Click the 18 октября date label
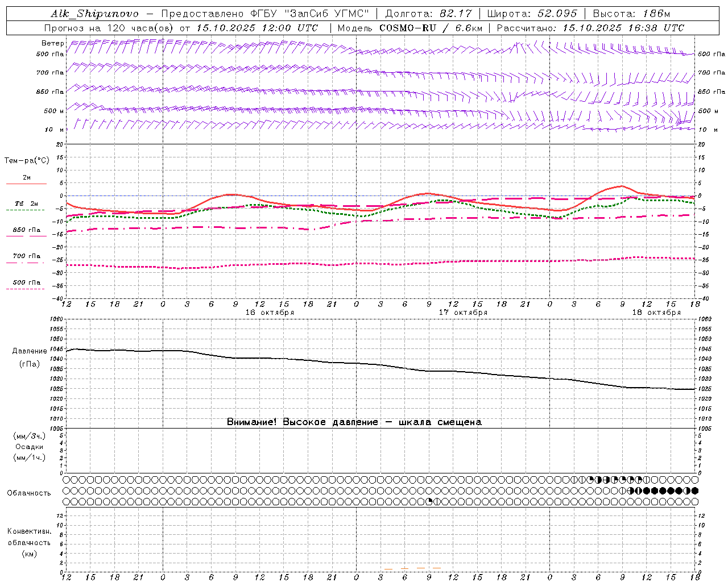 pyautogui.click(x=656, y=313)
